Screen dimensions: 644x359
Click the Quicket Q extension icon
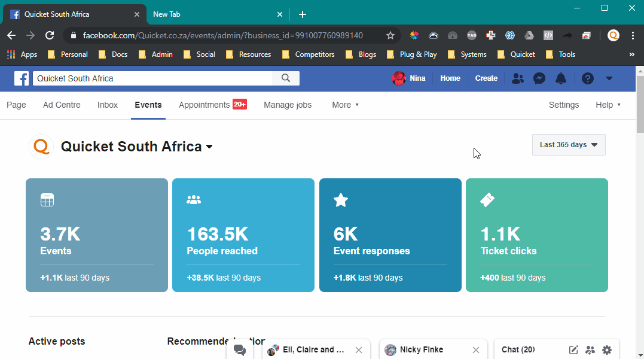pos(613,35)
